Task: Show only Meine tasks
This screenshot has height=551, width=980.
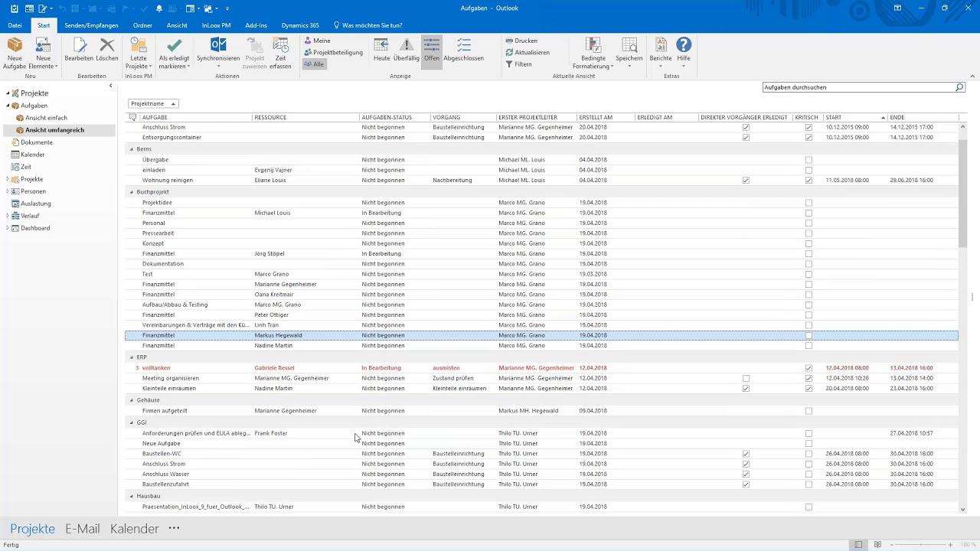Action: tap(317, 41)
